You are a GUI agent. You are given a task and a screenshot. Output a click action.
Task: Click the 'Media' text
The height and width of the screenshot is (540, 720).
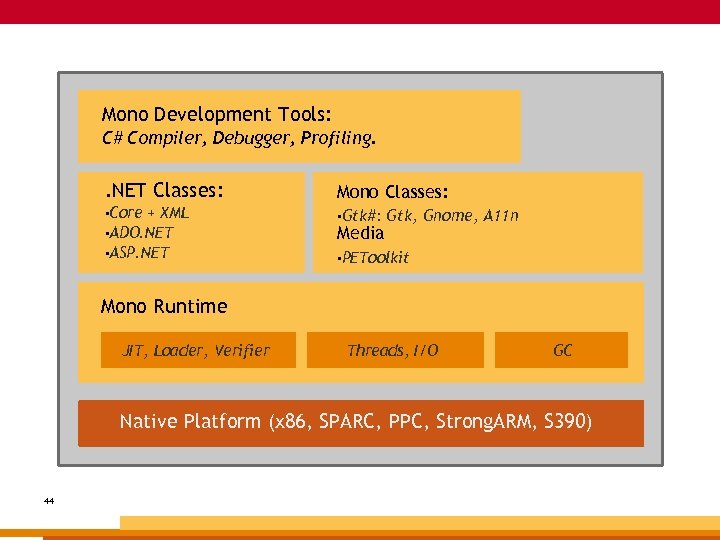pos(360,233)
